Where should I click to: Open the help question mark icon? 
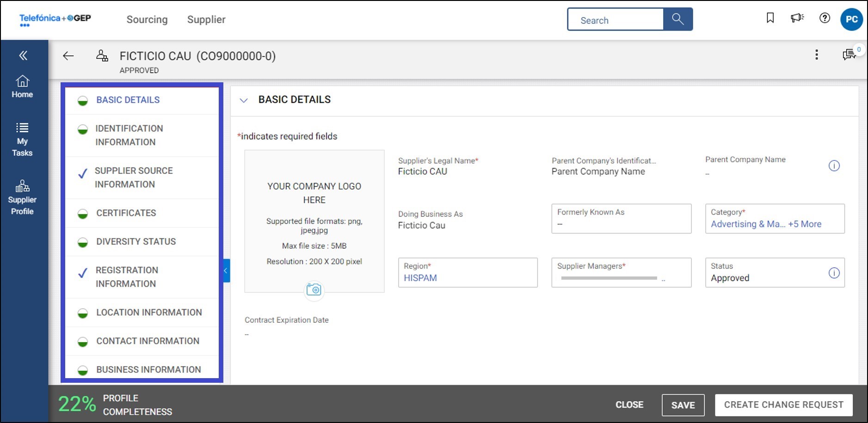point(825,18)
